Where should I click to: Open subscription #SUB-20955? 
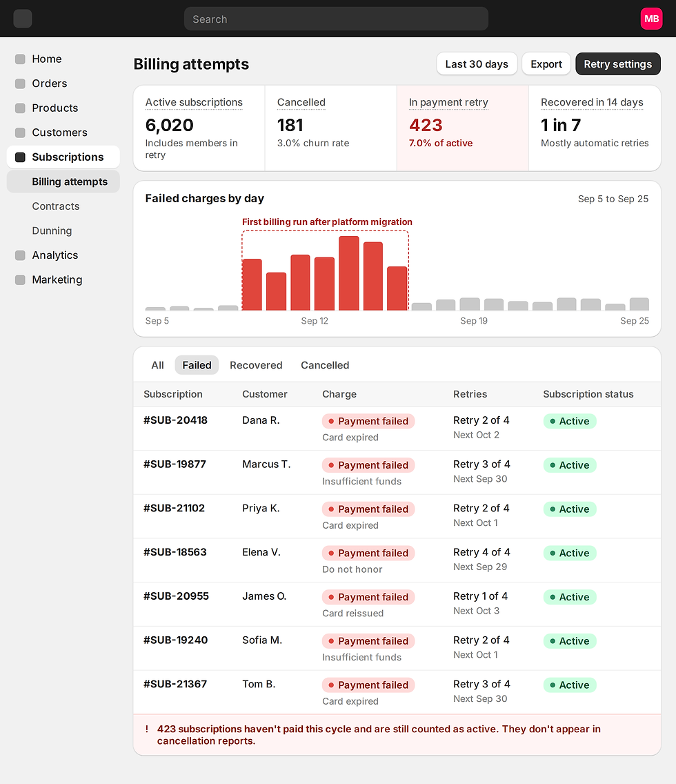176,596
